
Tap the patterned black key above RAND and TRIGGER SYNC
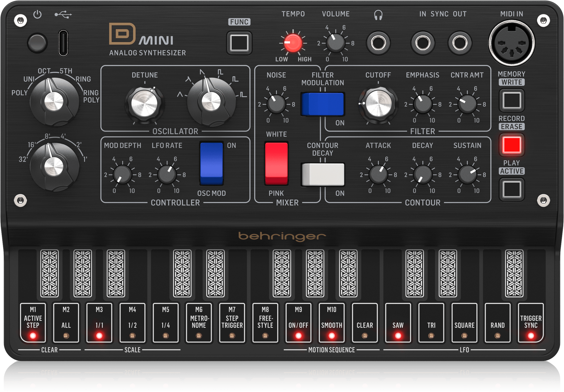point(514,273)
